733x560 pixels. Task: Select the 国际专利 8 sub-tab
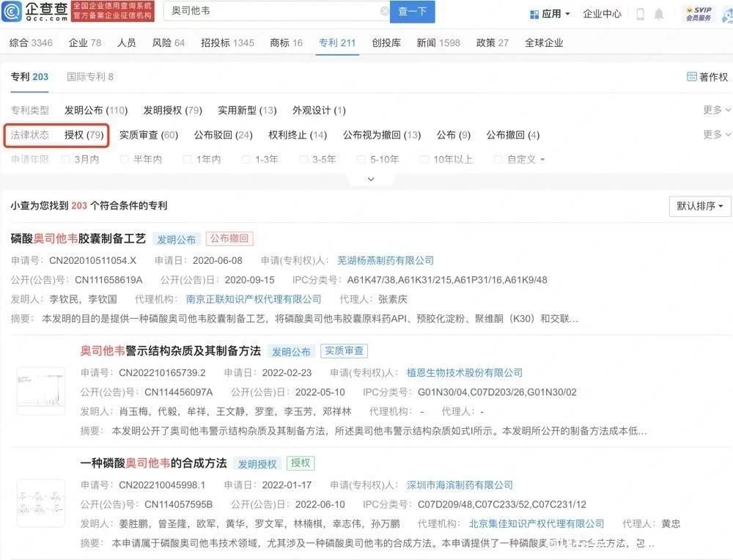click(89, 77)
